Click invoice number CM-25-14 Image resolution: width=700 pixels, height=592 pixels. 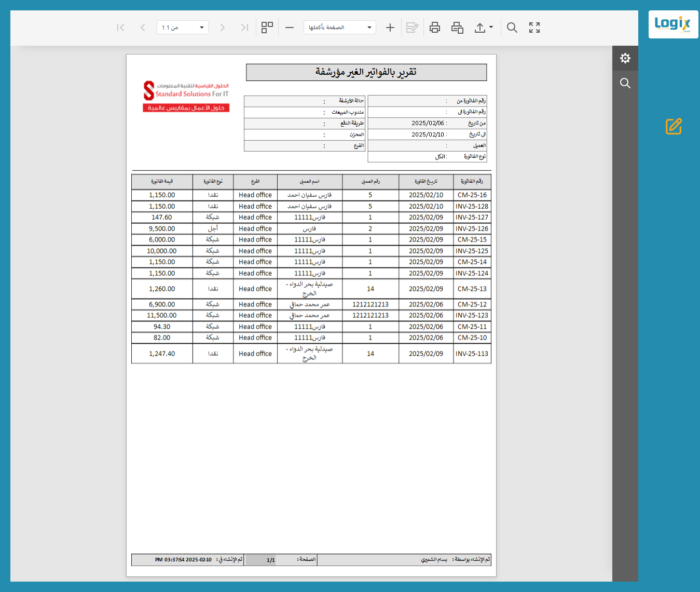click(x=472, y=262)
